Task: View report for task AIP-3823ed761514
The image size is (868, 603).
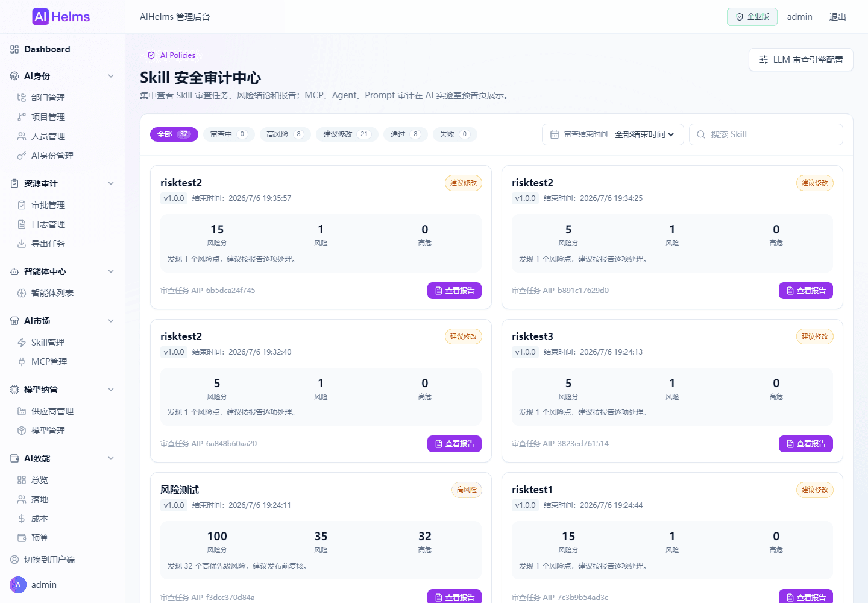Action: point(806,444)
